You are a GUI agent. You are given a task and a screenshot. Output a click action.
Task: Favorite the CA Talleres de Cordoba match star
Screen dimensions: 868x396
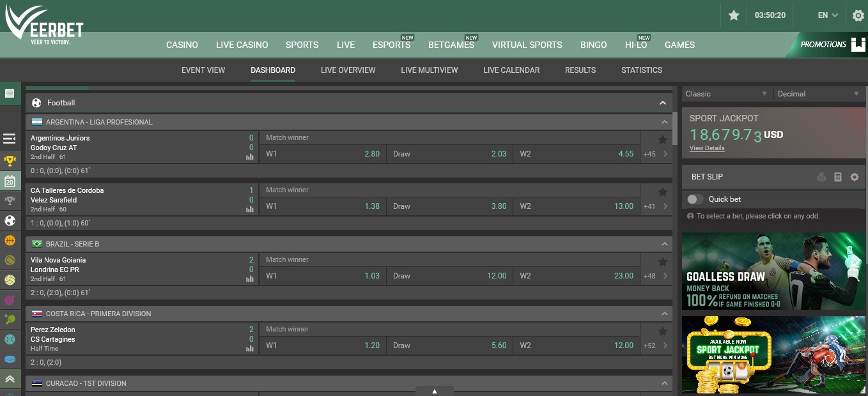click(663, 192)
